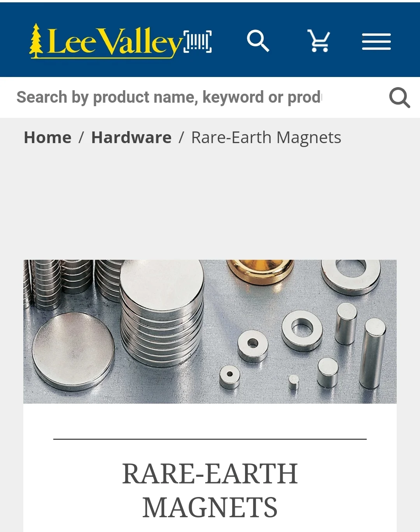Tap the barcode scanner icon
Screen dimensions: 420x532
click(198, 41)
